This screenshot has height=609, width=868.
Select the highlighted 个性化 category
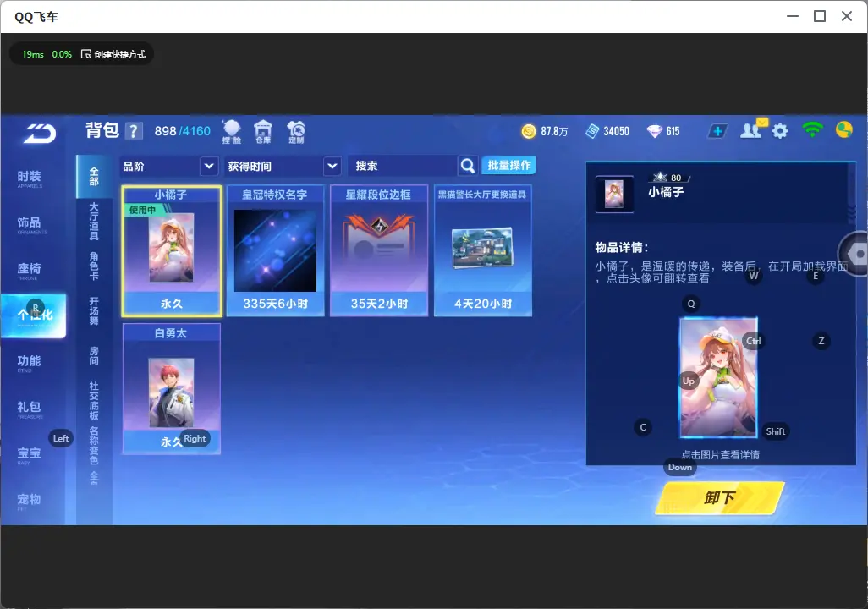[33, 315]
